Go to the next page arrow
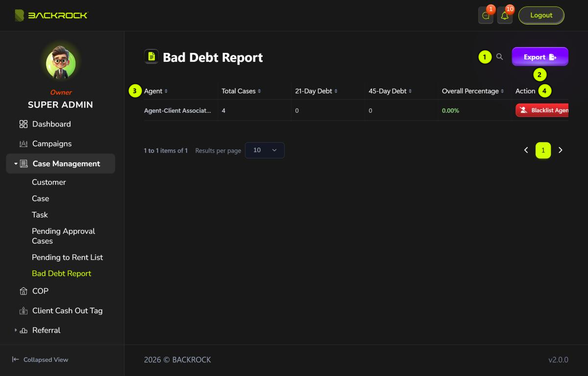Viewport: 588px width, 376px height. 561,150
